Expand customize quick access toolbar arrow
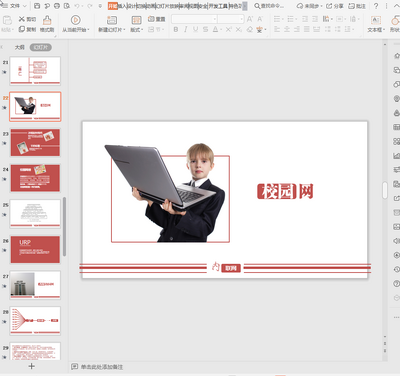Image resolution: width=400 pixels, height=376 pixels. (x=100, y=6)
